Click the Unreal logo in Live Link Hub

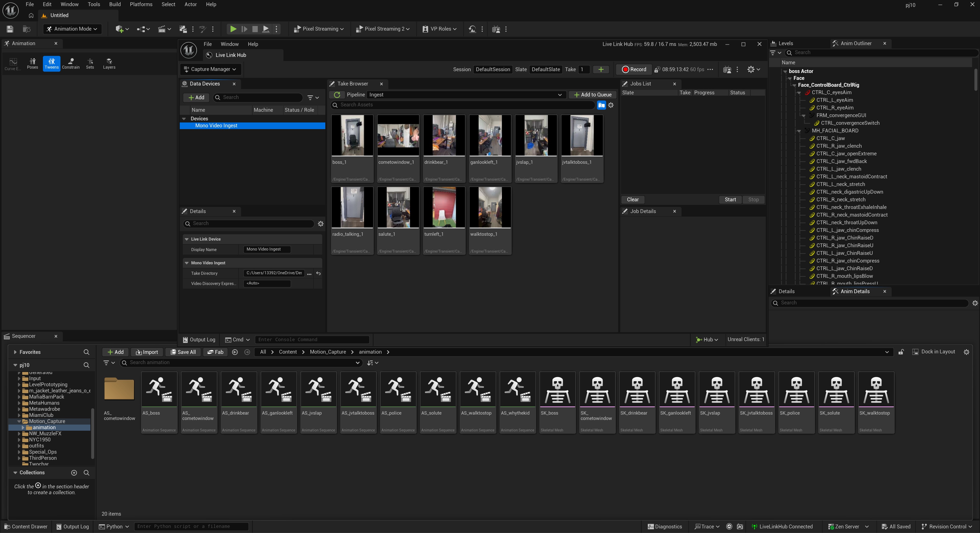pyautogui.click(x=189, y=50)
